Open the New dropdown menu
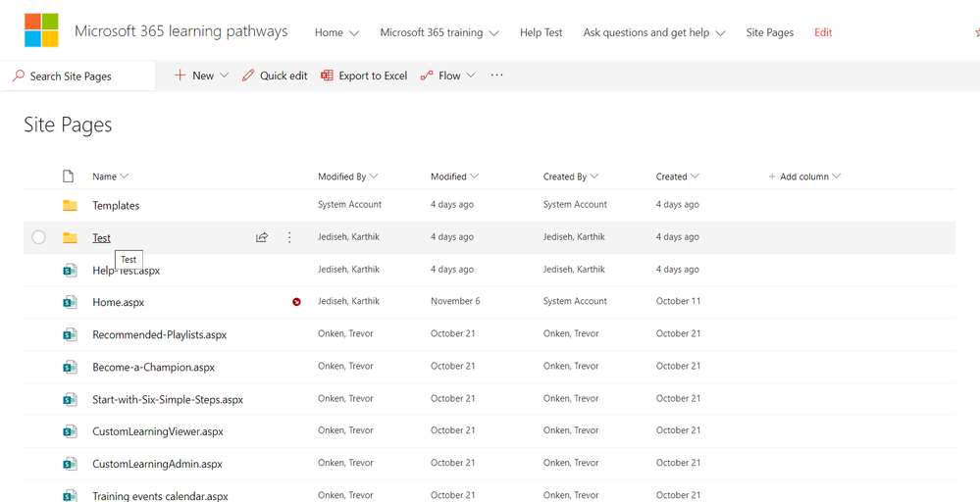The width and height of the screenshot is (980, 502). click(225, 75)
